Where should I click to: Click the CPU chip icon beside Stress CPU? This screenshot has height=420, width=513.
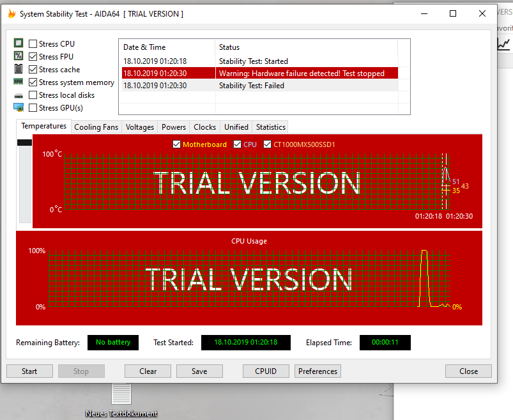19,43
